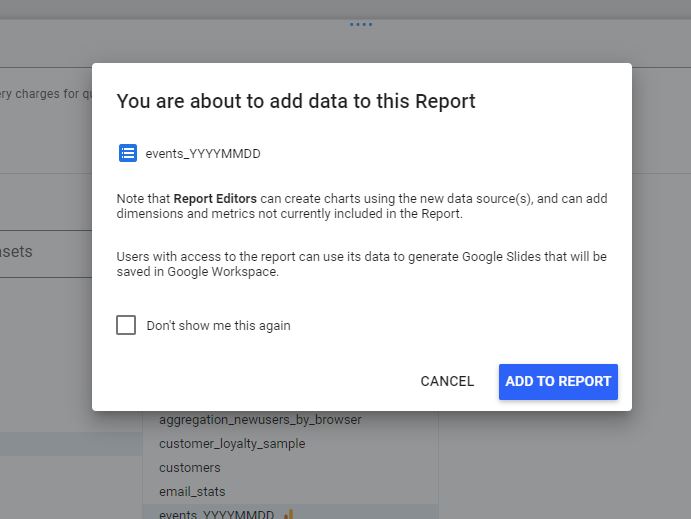This screenshot has height=519, width=691.
Task: Click the blue data source icon
Action: tap(128, 153)
